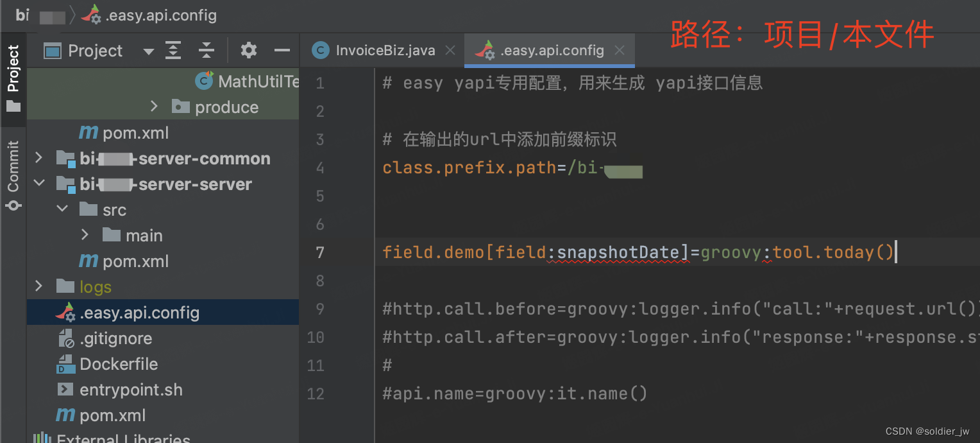The image size is (980, 443).
Task: Collapse the src folder
Action: 62,209
